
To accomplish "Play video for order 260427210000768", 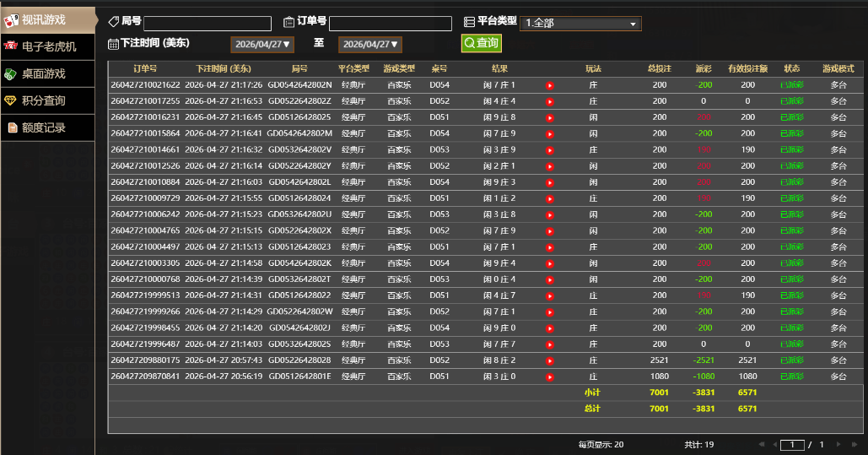I will click(550, 280).
